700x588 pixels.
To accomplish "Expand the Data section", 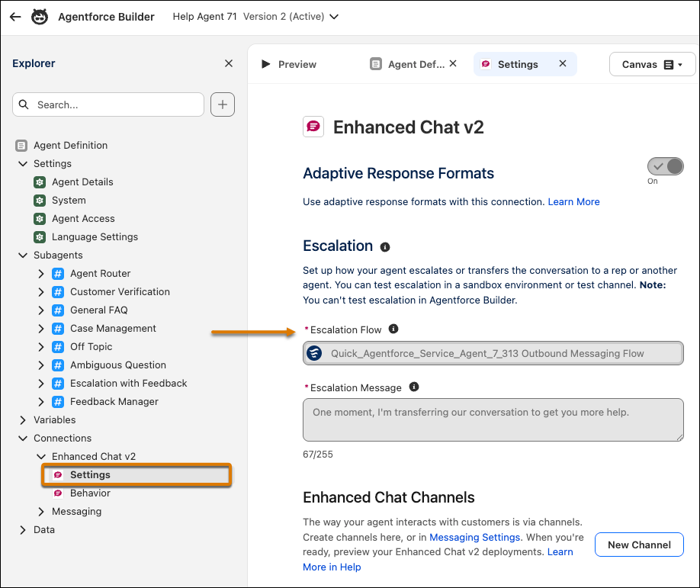I will pos(23,530).
